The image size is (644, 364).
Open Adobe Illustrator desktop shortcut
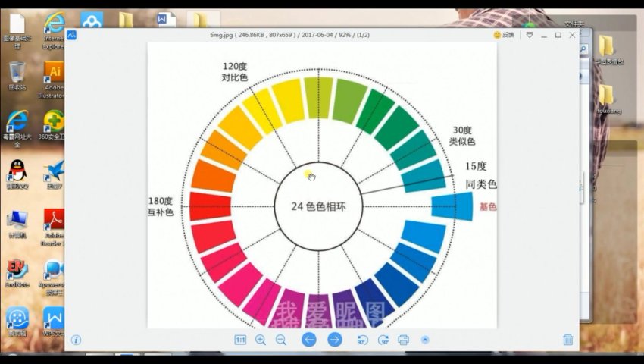click(x=54, y=74)
